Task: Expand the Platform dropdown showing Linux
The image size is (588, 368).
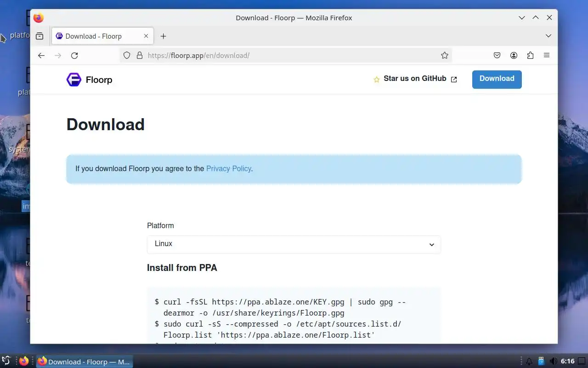Action: (x=294, y=244)
